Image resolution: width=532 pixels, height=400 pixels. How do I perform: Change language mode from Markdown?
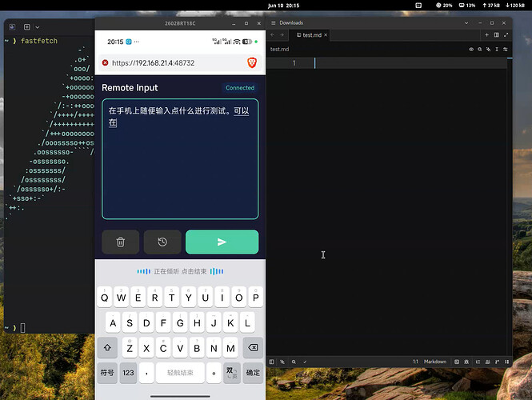[435, 362]
